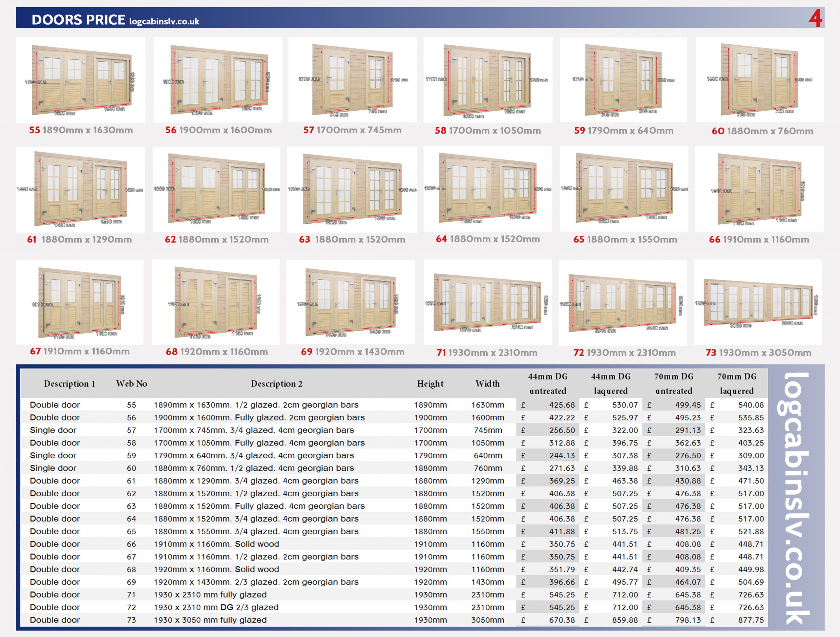The height and width of the screenshot is (637, 840).
Task: Click the 670.38 price in row 73
Action: point(562,620)
